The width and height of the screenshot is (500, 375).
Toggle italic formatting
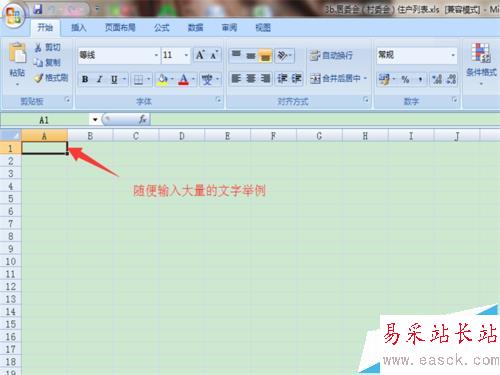tap(99, 79)
